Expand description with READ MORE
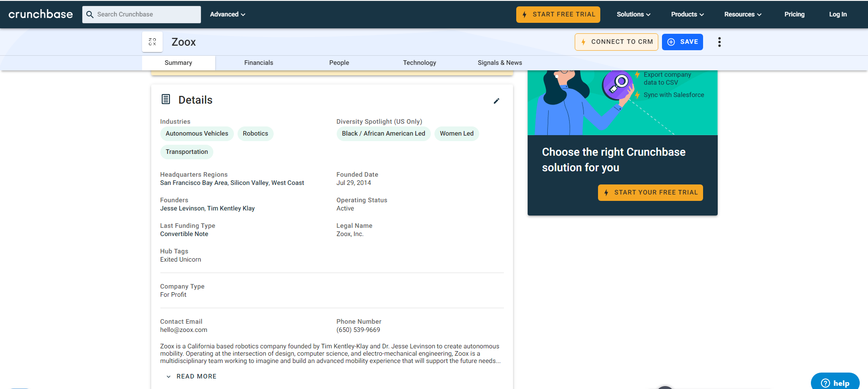The width and height of the screenshot is (868, 389). coord(191,377)
